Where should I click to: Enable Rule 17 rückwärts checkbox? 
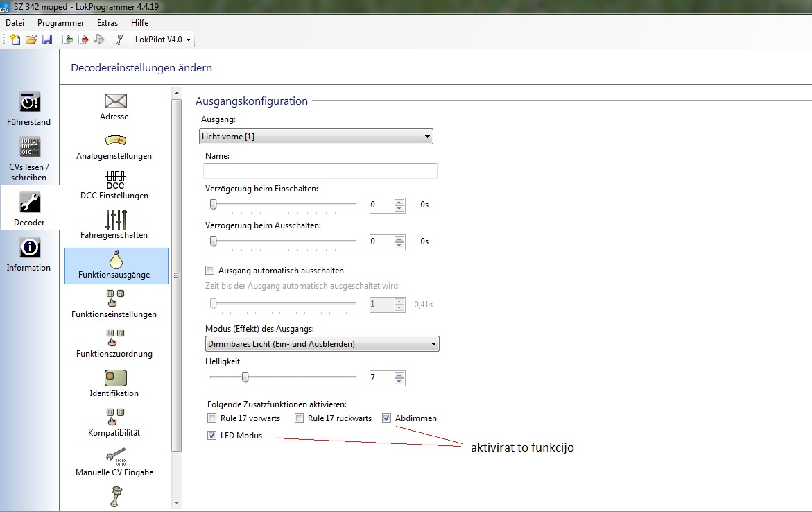click(299, 418)
